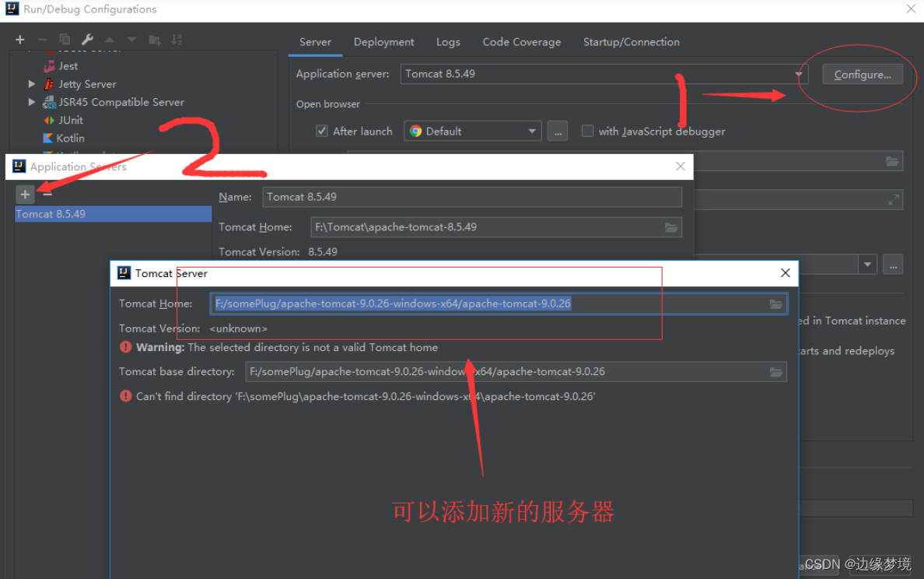The image size is (924, 579).
Task: Click folder icon at URL field right edge
Action: [x=892, y=161]
